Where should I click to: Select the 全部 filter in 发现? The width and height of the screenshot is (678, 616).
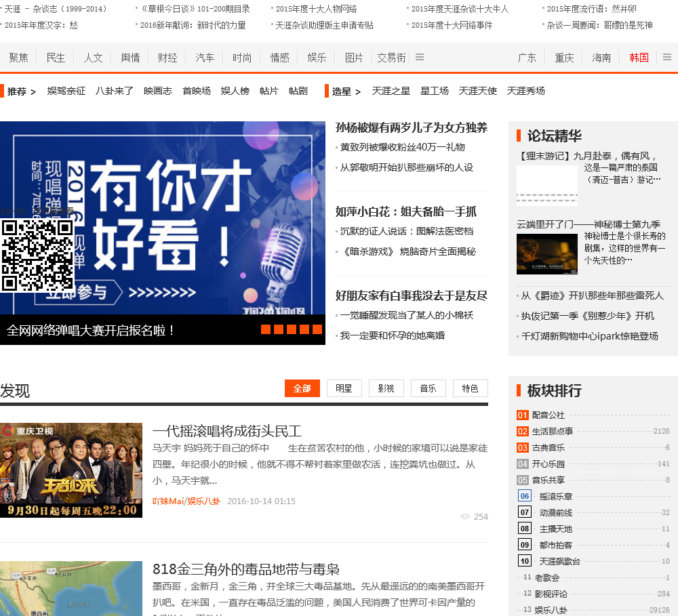[302, 388]
